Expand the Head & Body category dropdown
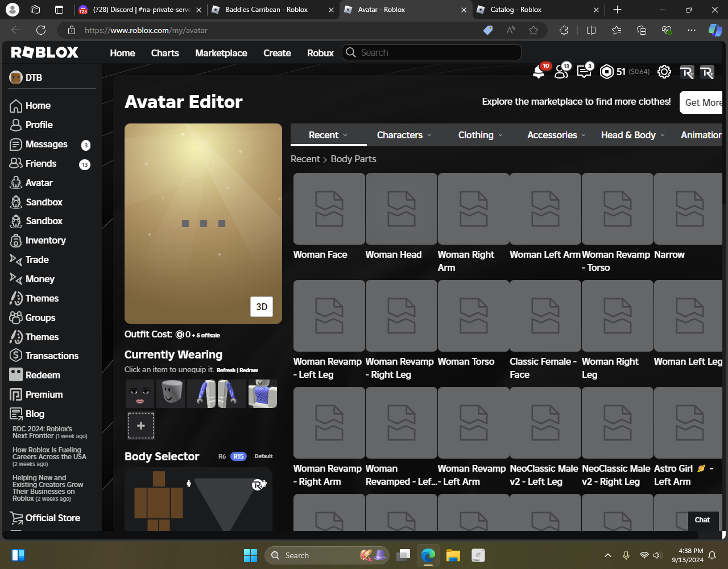The height and width of the screenshot is (569, 728). tap(632, 135)
